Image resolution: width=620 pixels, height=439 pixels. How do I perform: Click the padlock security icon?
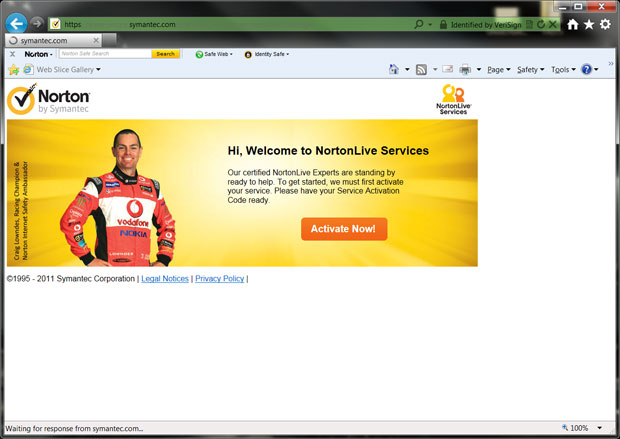pos(443,25)
